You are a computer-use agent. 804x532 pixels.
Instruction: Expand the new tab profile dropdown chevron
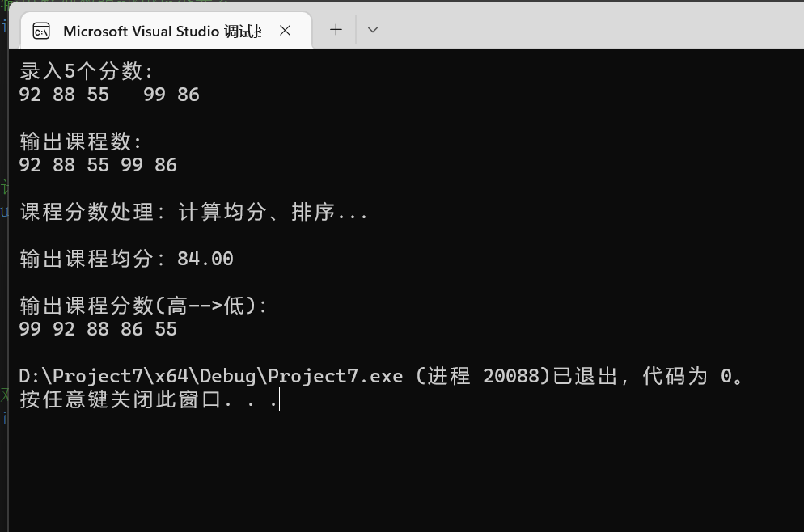[372, 30]
